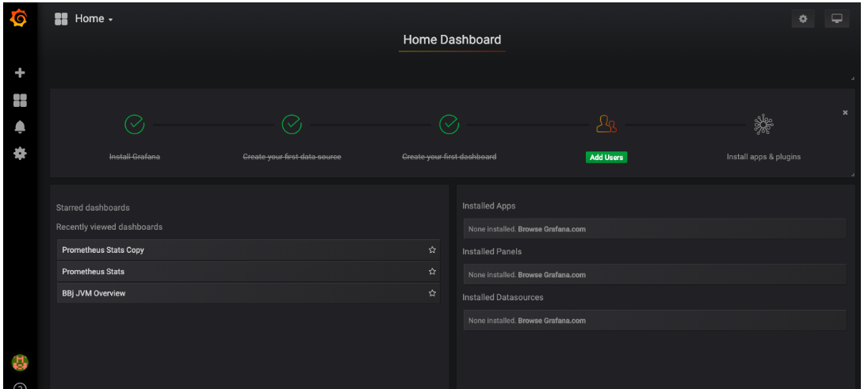The height and width of the screenshot is (389, 868).
Task: Click Install apps & plugins step label
Action: pyautogui.click(x=763, y=157)
